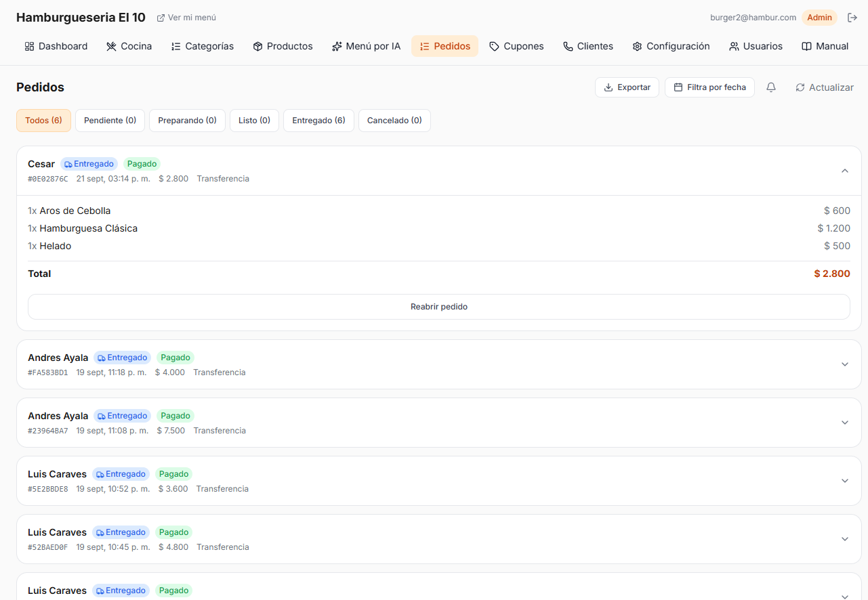Image resolution: width=868 pixels, height=600 pixels.
Task: Click the Categorías list icon
Action: point(175,46)
